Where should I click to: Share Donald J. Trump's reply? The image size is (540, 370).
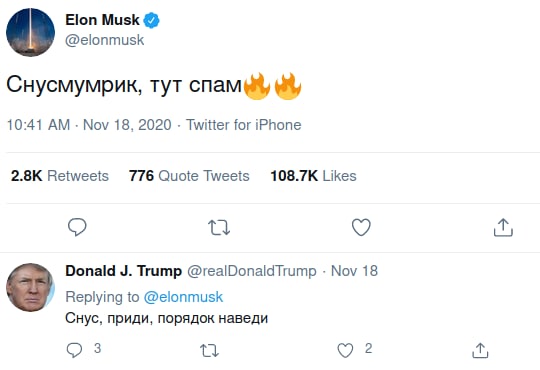[480, 350]
